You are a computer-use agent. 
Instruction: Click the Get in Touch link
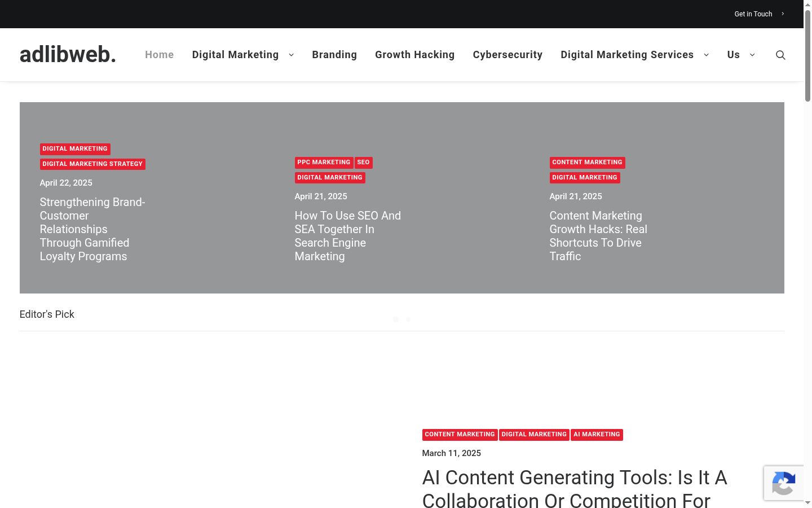753,14
